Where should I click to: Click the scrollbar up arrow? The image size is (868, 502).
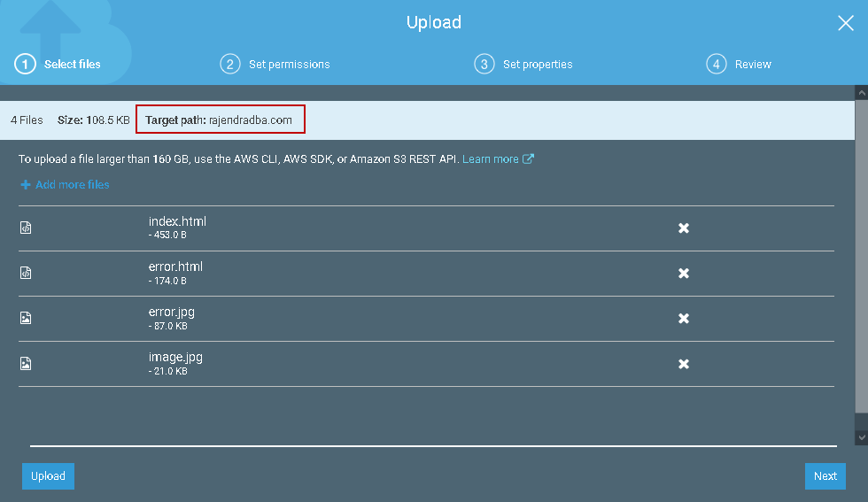tap(861, 93)
